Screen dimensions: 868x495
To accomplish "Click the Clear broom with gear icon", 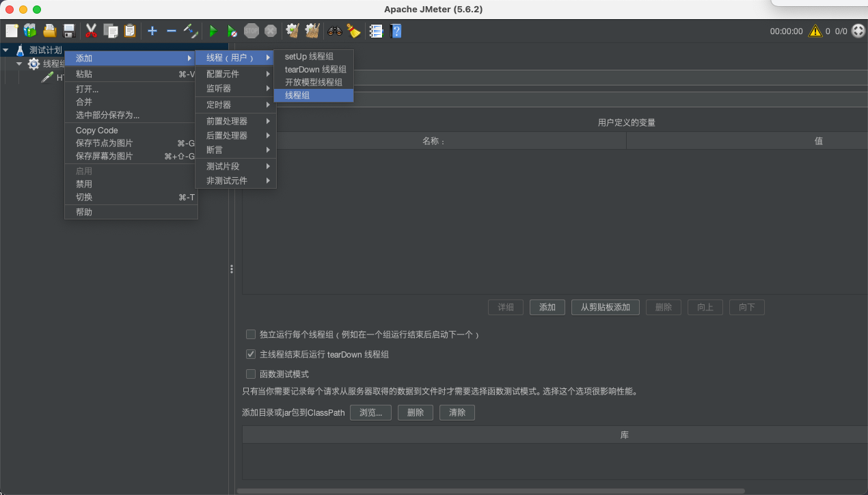I will click(x=293, y=31).
